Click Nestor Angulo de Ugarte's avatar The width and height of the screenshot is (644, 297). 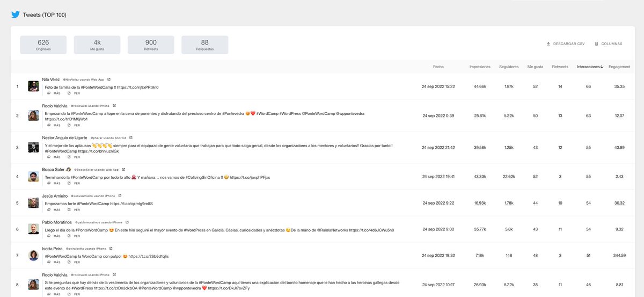[x=33, y=147]
